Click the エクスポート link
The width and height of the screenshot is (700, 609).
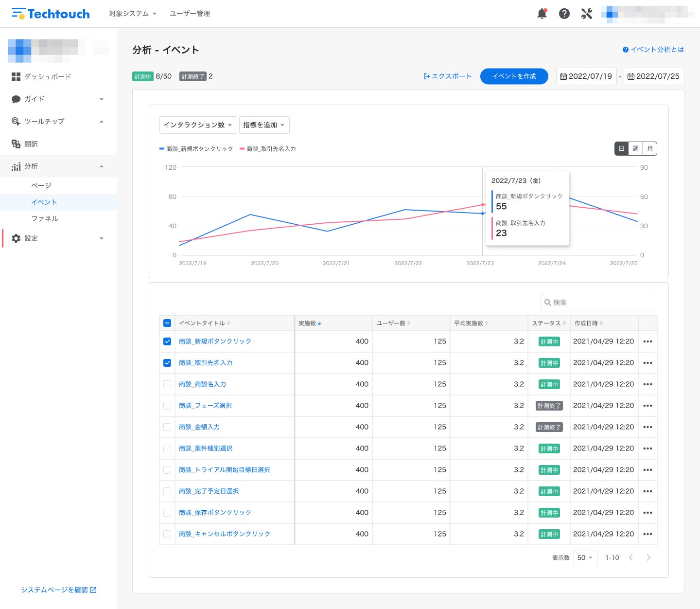(x=447, y=76)
